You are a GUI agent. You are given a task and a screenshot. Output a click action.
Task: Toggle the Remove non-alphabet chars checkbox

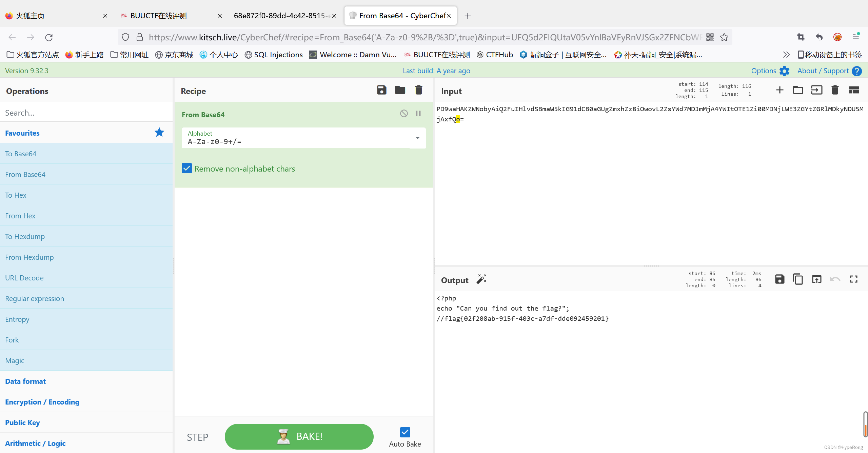click(186, 168)
